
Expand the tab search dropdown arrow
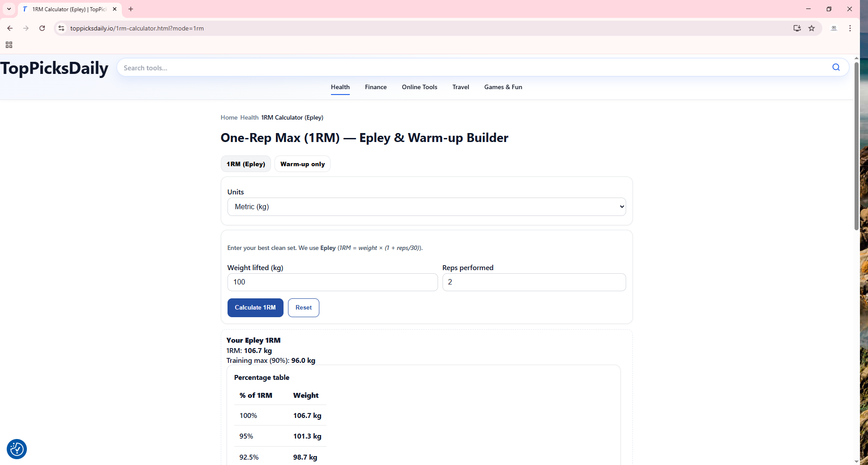9,9
